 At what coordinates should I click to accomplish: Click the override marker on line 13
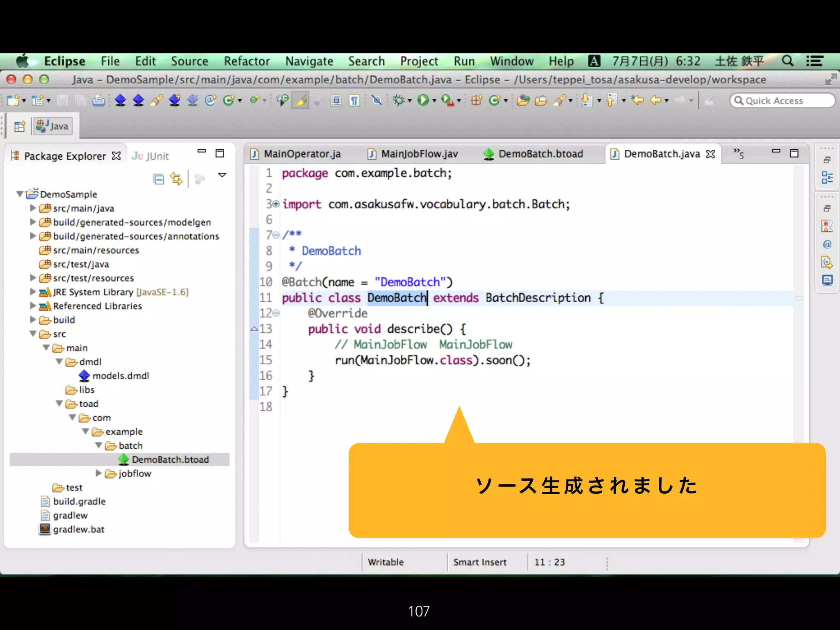point(254,329)
